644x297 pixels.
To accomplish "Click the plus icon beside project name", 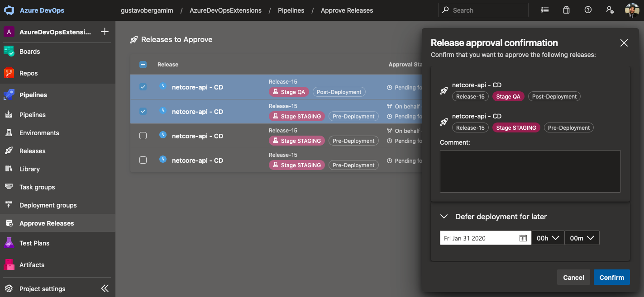I will pyautogui.click(x=105, y=32).
